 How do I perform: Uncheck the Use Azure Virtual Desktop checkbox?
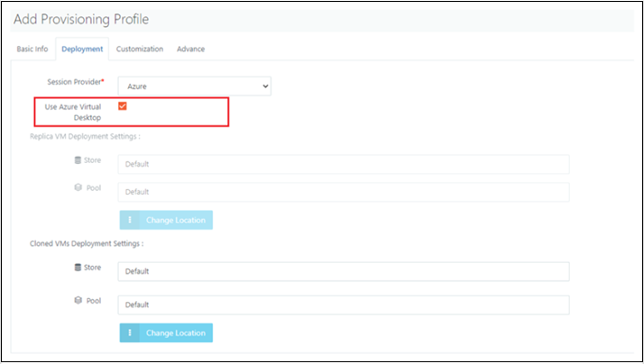point(123,106)
